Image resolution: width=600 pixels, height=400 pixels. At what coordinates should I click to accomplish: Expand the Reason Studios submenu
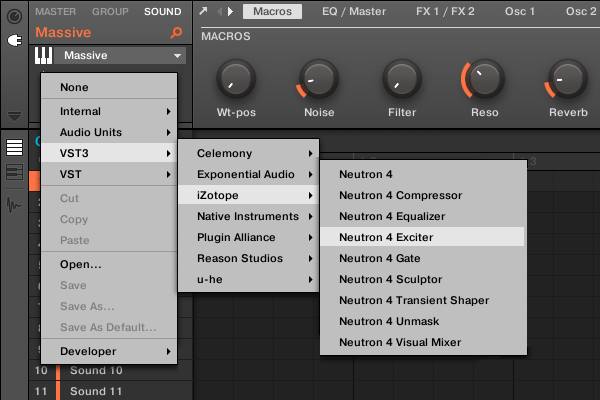[x=249, y=258]
